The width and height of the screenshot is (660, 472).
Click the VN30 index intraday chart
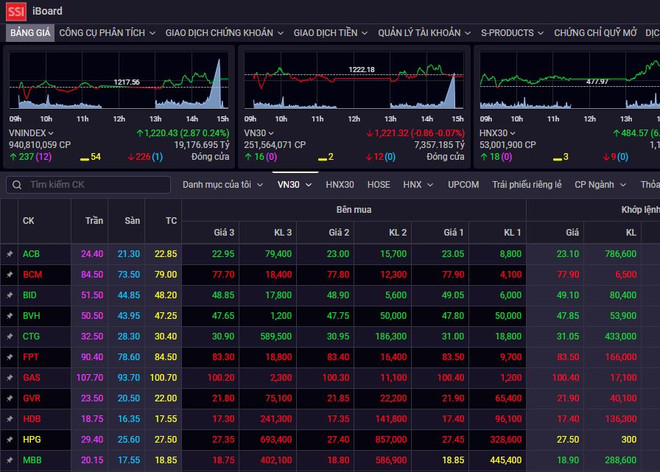[x=355, y=85]
